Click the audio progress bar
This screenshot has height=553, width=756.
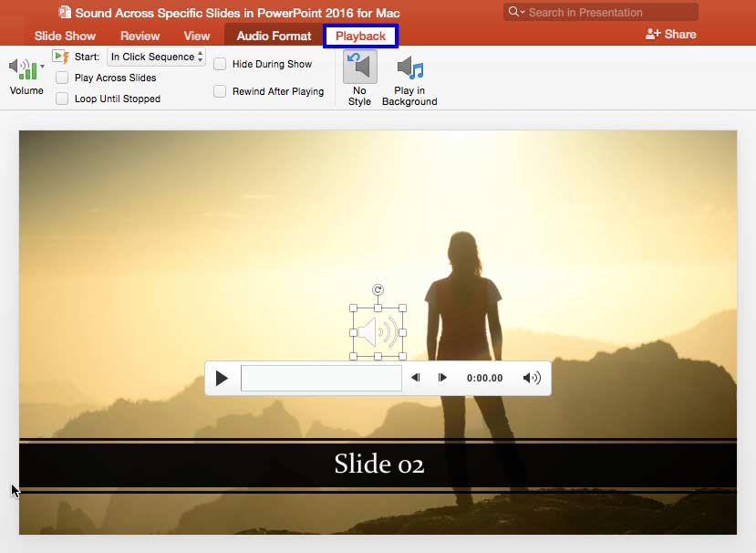pos(321,377)
